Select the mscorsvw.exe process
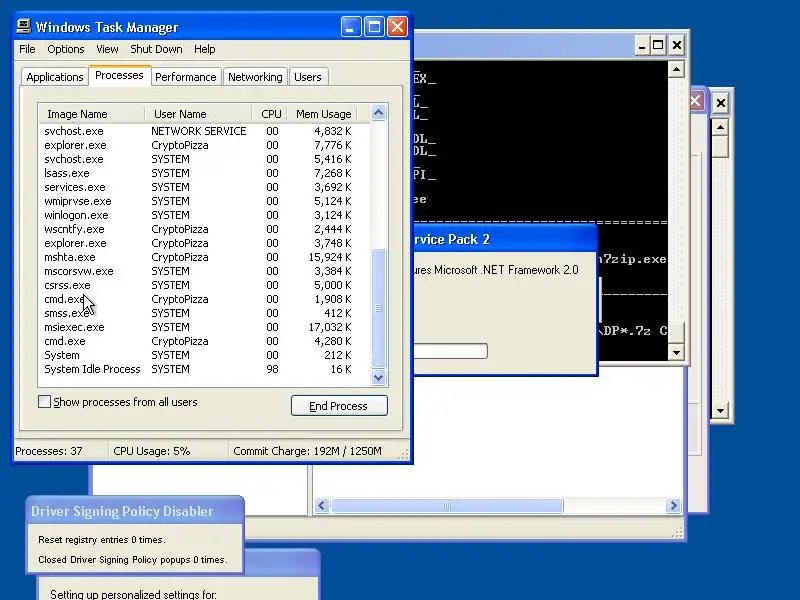Image resolution: width=800 pixels, height=600 pixels. coord(204,271)
